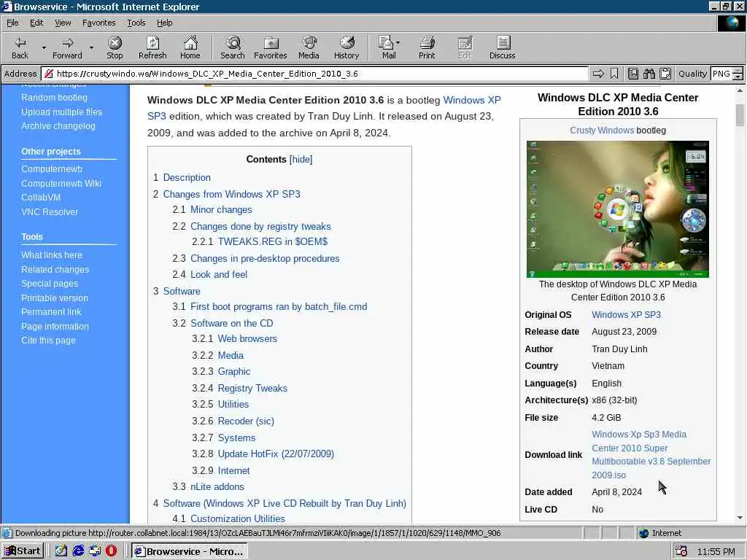Click the framed bookmark icon near Quality

pos(632,74)
